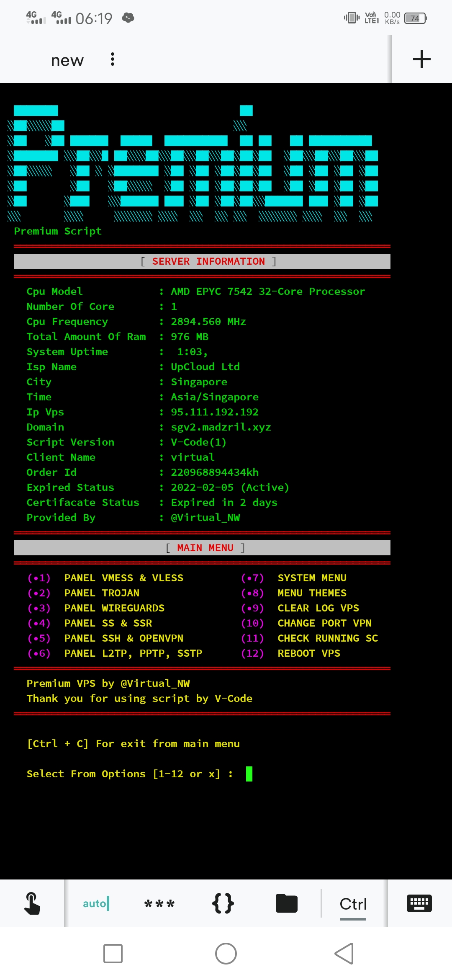Image resolution: width=452 pixels, height=980 pixels.
Task: Select menu entry CHANGE PORT VPN
Action: pos(324,623)
